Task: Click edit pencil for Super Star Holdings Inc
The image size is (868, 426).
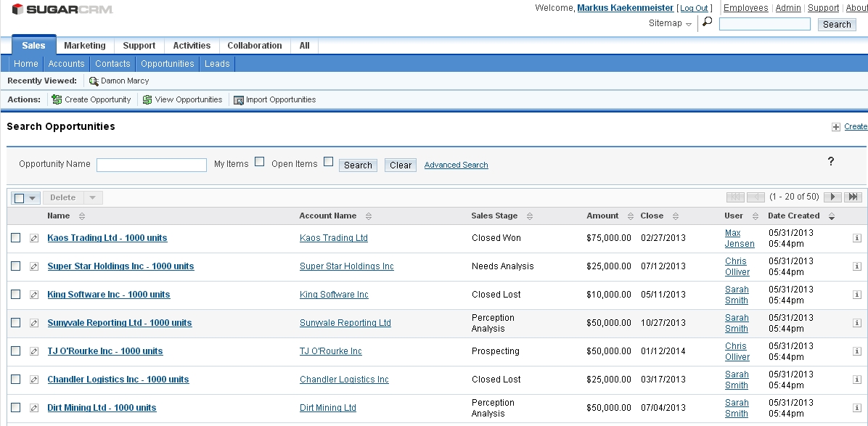Action: point(34,266)
